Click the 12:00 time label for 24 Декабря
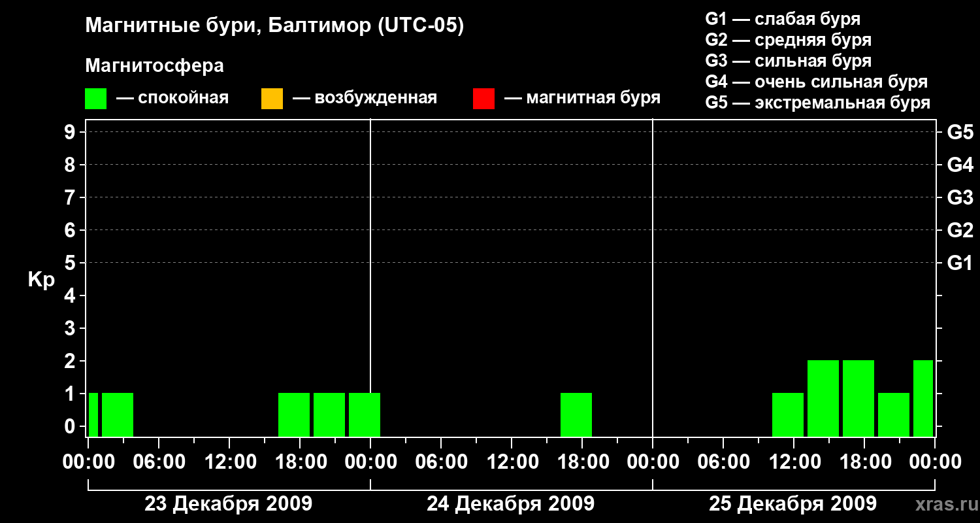The height and width of the screenshot is (523, 980). pos(512,462)
